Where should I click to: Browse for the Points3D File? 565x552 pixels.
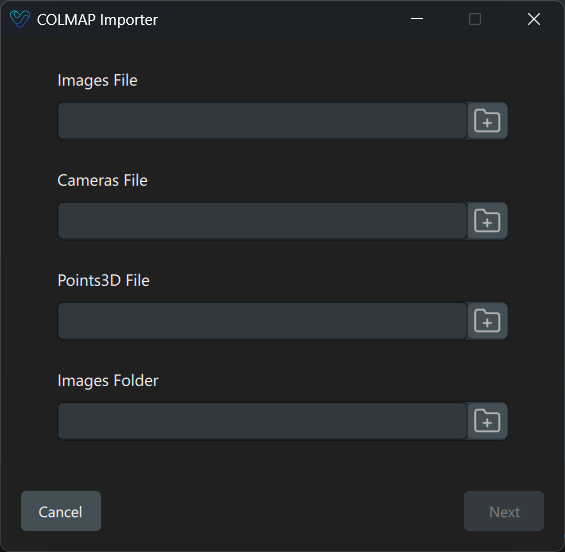point(487,321)
